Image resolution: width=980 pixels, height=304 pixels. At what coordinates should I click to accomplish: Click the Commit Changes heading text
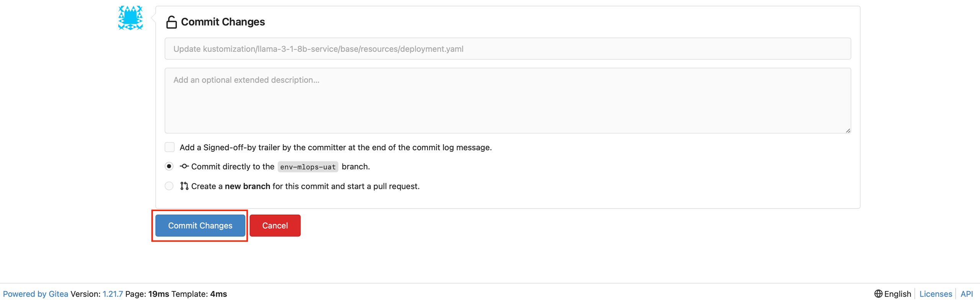click(x=223, y=22)
